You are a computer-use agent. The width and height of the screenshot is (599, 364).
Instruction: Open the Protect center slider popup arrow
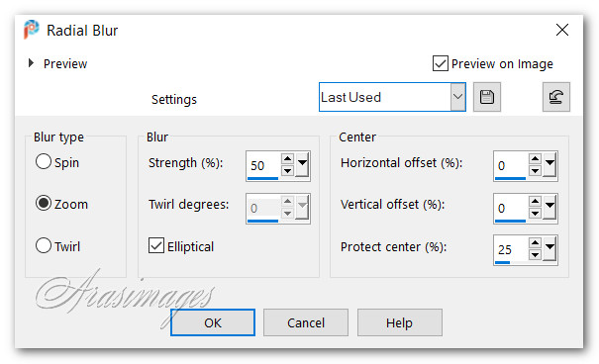click(x=549, y=248)
